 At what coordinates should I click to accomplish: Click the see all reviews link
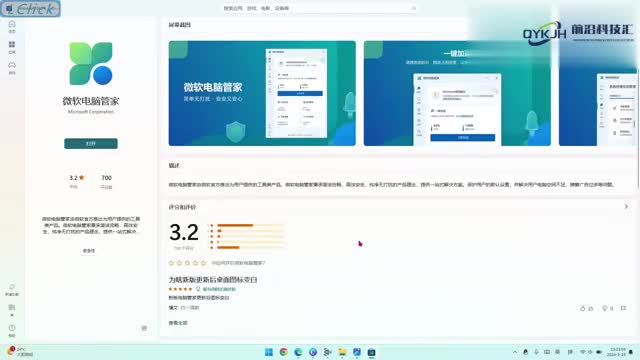(178, 323)
